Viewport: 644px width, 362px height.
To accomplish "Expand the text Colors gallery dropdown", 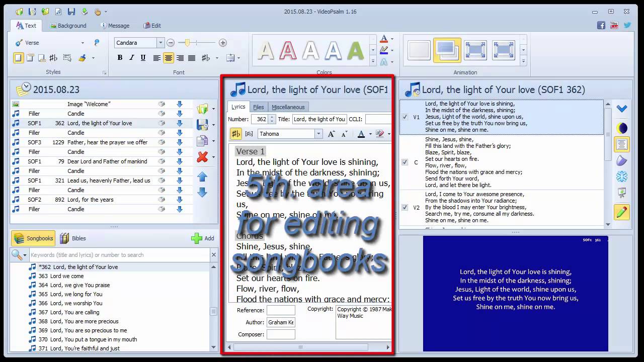I will (x=373, y=61).
